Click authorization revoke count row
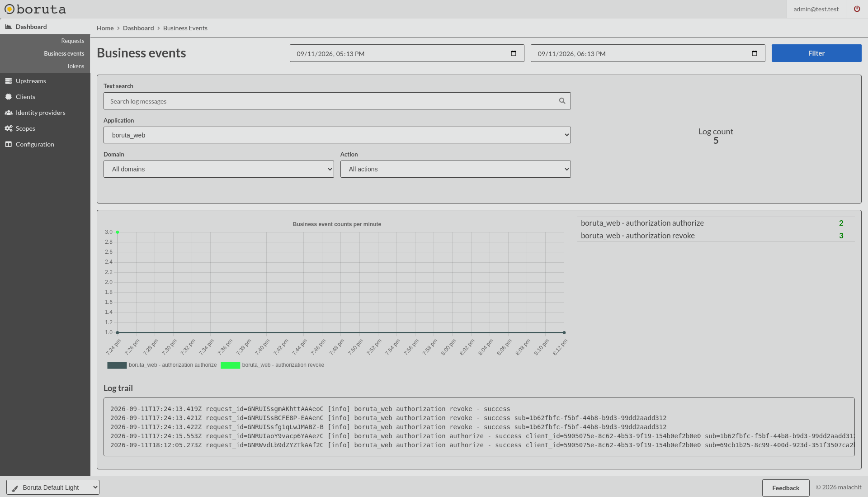The width and height of the screenshot is (868, 497). coord(716,236)
